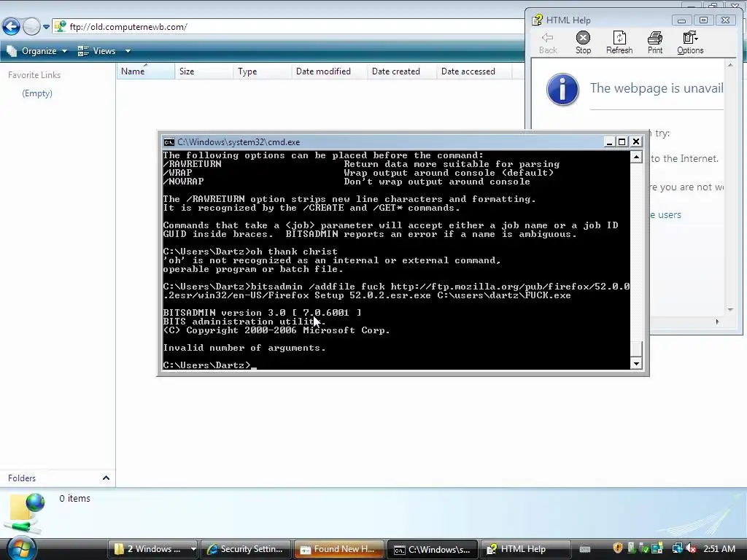Click the cmd scrollbar thumb
The height and width of the screenshot is (560, 747).
coord(636,349)
